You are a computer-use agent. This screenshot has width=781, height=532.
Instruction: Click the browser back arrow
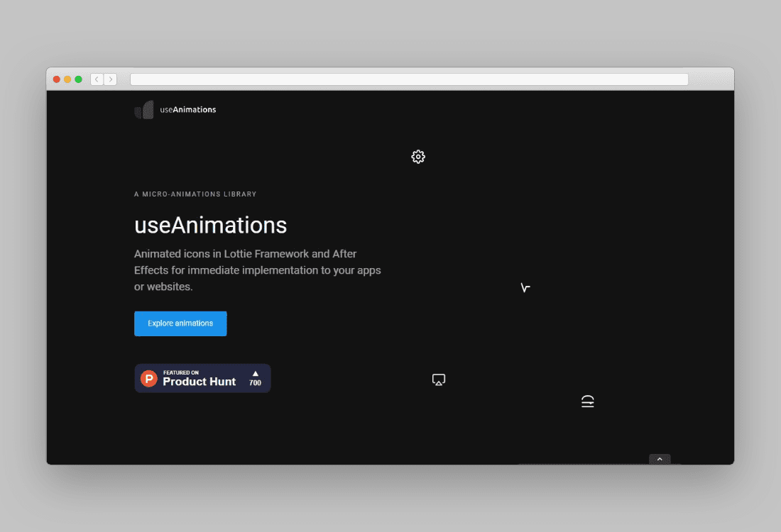pyautogui.click(x=97, y=79)
